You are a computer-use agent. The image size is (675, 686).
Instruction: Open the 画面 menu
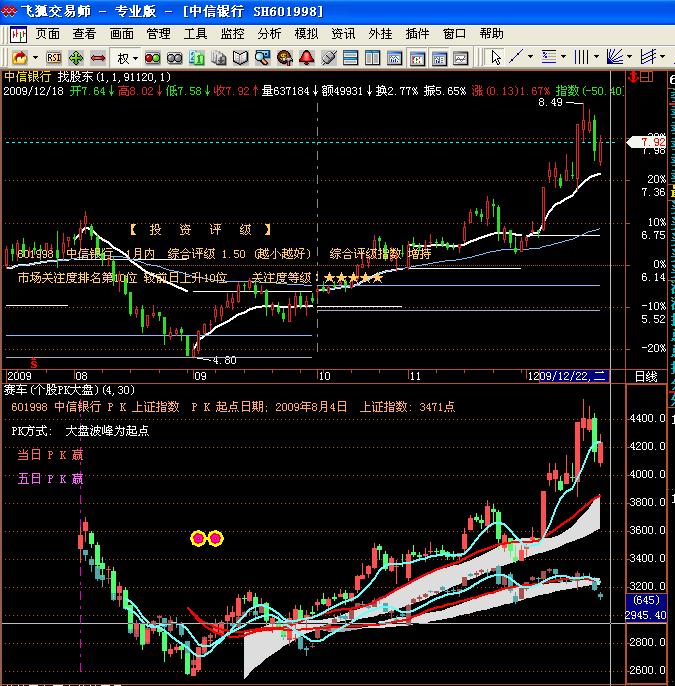121,34
